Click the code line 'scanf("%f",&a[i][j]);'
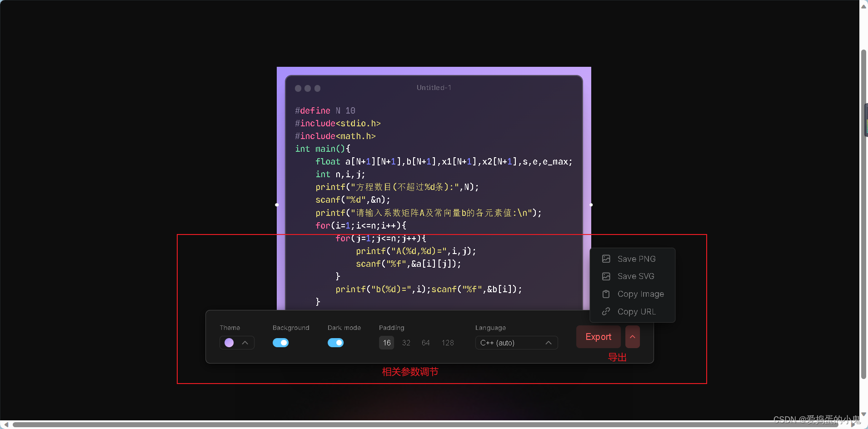Screen dimensions: 868x429 coord(409,264)
